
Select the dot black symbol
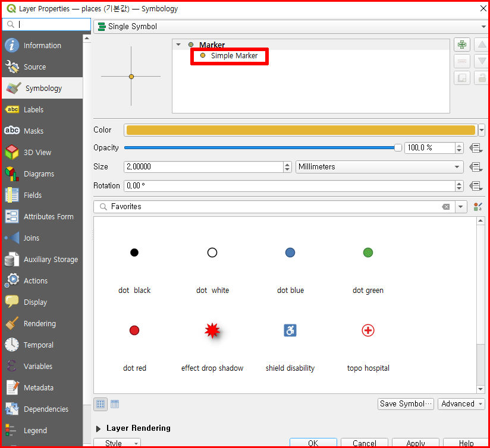[x=134, y=253]
